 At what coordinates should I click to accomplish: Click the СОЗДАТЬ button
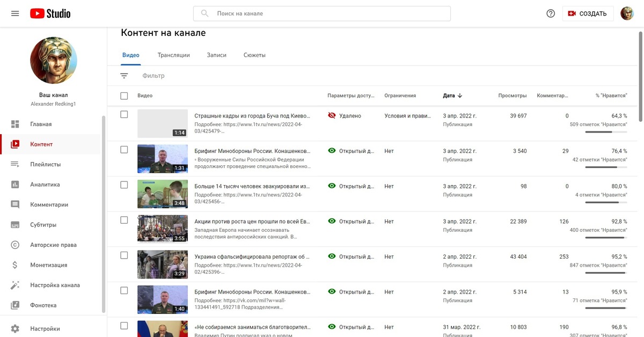click(588, 13)
